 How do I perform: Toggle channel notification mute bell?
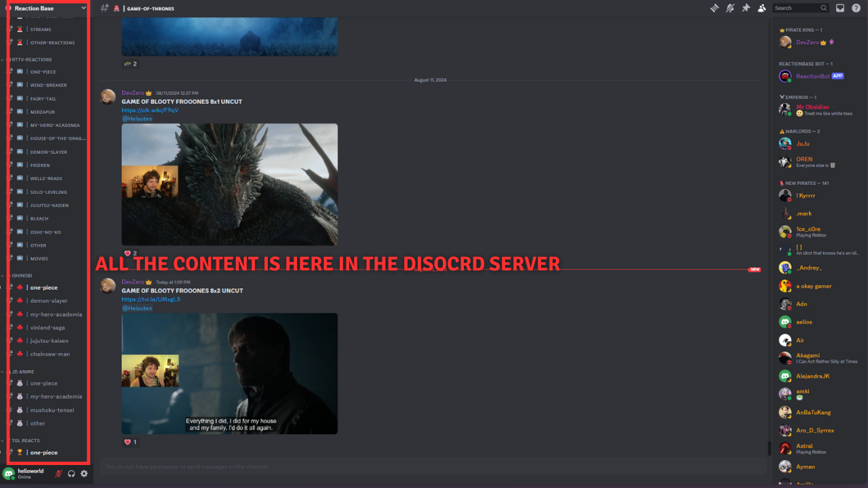(730, 8)
